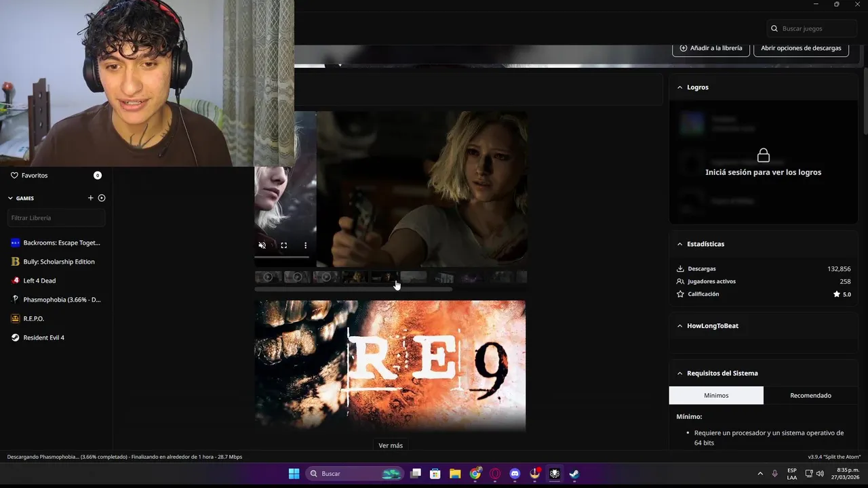Click the Favoritos count badge
Image resolution: width=868 pixels, height=488 pixels.
click(98, 176)
